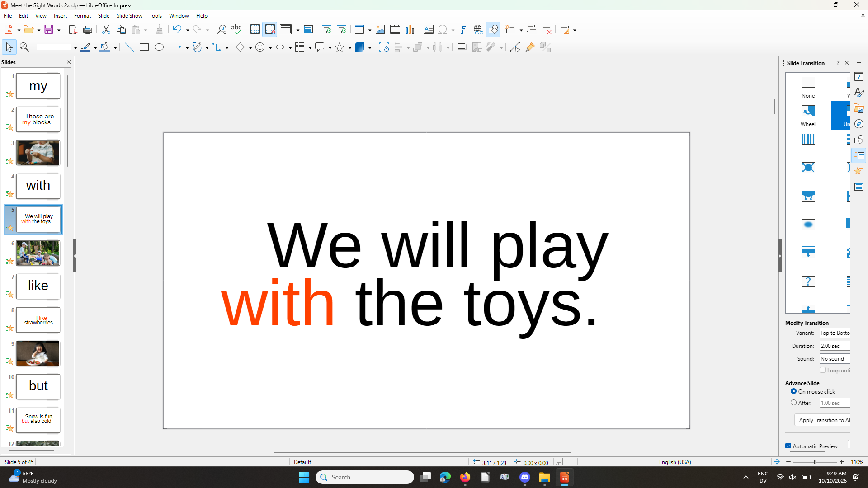
Task: Select the Ellipse drawing tool
Action: tap(159, 47)
